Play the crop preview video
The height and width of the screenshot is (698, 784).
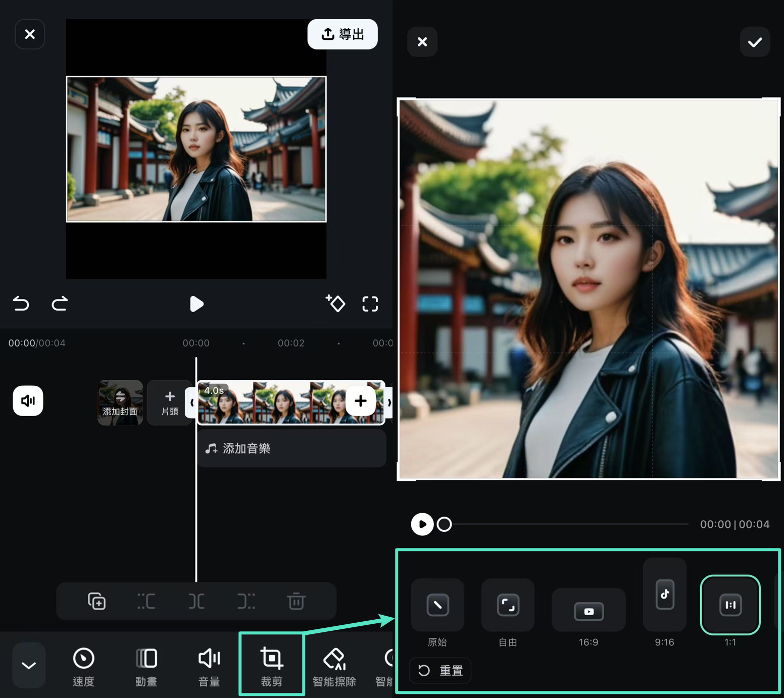pyautogui.click(x=422, y=524)
